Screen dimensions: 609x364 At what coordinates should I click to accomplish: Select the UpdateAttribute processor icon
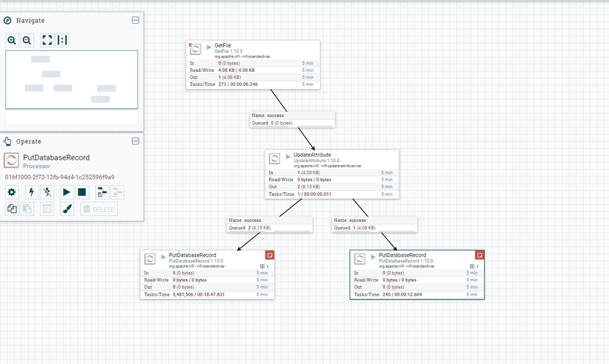274,159
